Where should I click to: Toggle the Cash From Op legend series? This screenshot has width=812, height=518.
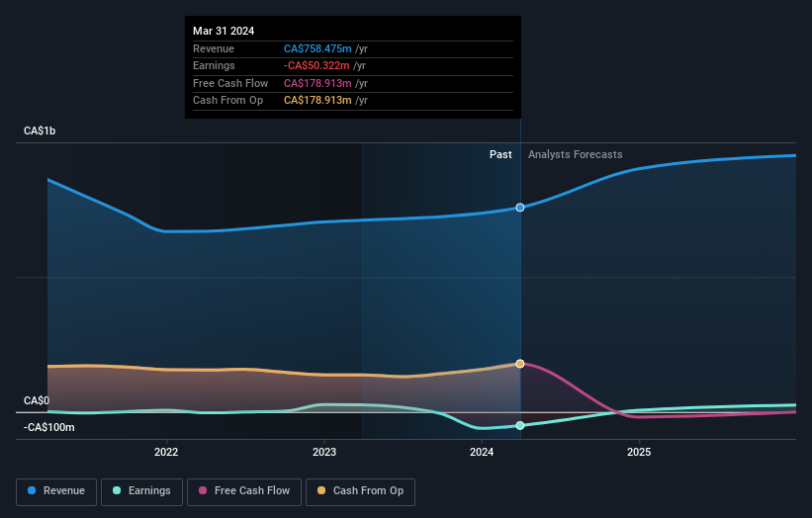[x=360, y=491]
